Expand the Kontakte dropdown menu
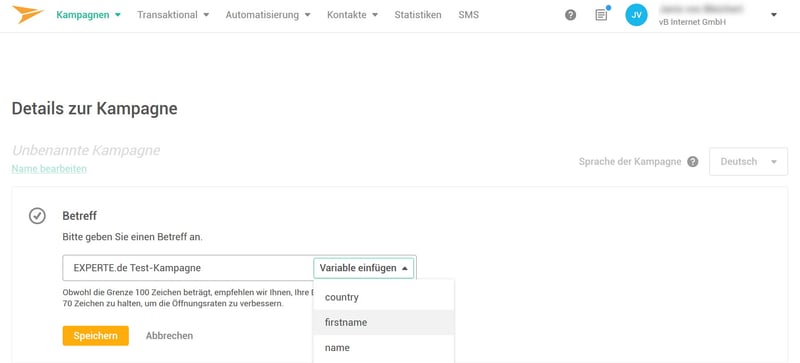 coord(353,15)
